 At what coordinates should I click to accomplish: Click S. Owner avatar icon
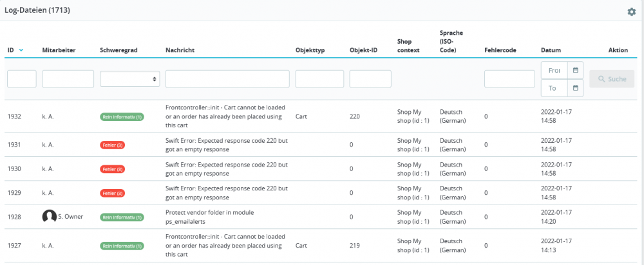pyautogui.click(x=49, y=217)
